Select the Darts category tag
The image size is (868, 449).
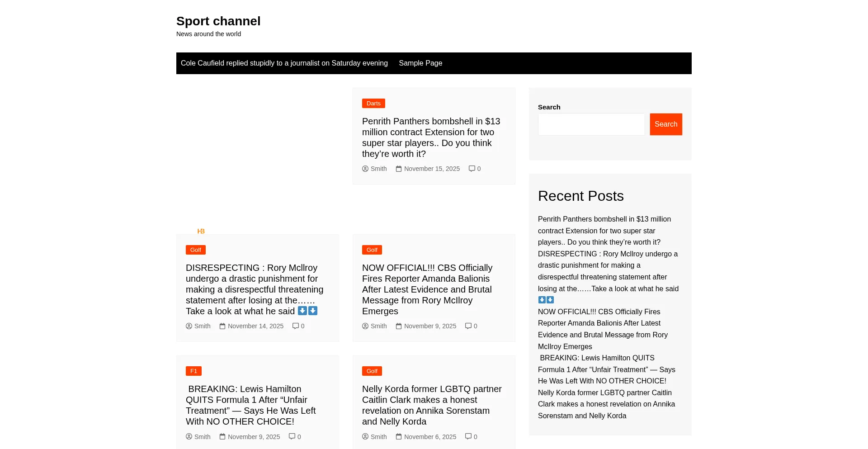click(x=373, y=104)
